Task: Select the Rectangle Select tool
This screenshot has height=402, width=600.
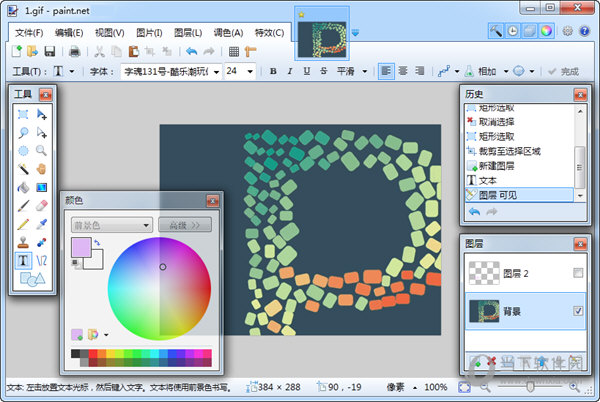Action: pyautogui.click(x=23, y=114)
